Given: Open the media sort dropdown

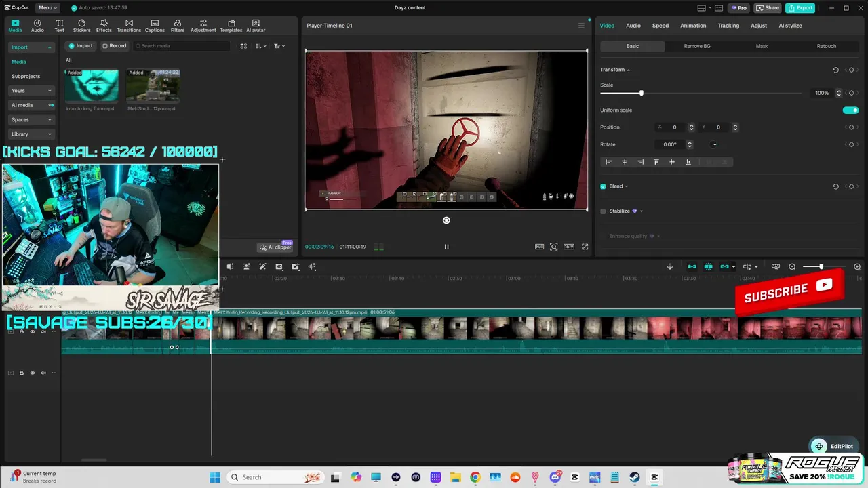Looking at the screenshot, I should [x=261, y=46].
